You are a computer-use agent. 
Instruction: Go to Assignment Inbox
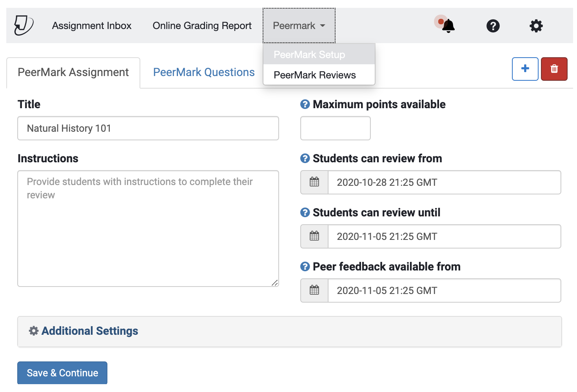(92, 25)
